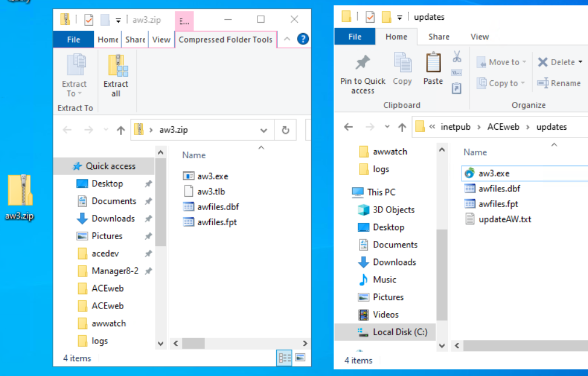The image size is (588, 376).
Task: Open File menu in aw3.zip window
Action: coord(73,40)
